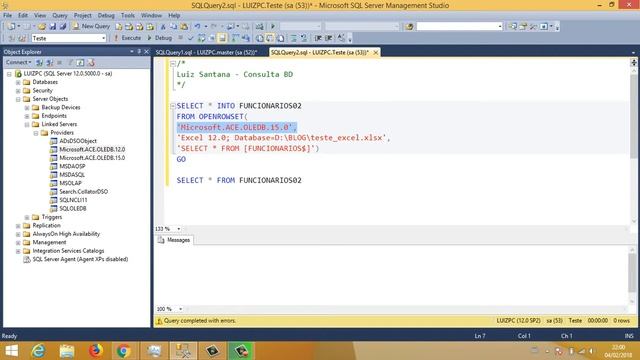Image resolution: width=640 pixels, height=360 pixels.
Task: Select the MSDASQL provider
Action: tap(72, 175)
